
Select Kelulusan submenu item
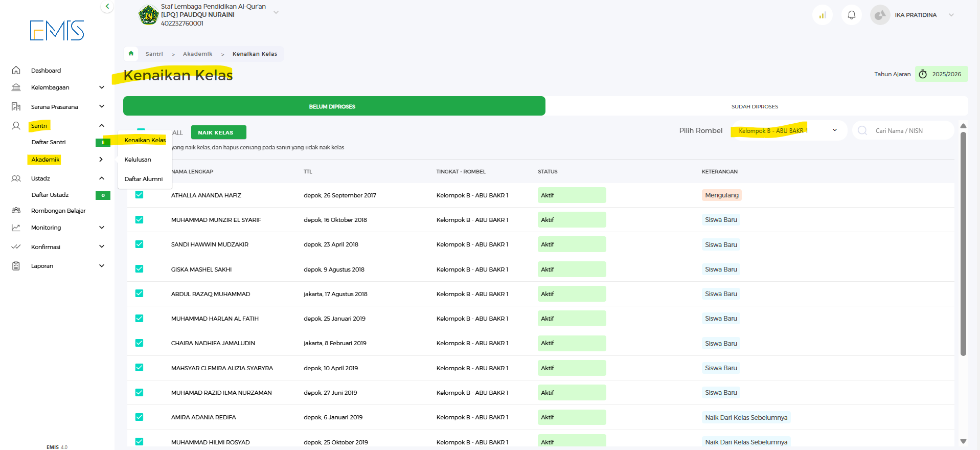click(138, 160)
